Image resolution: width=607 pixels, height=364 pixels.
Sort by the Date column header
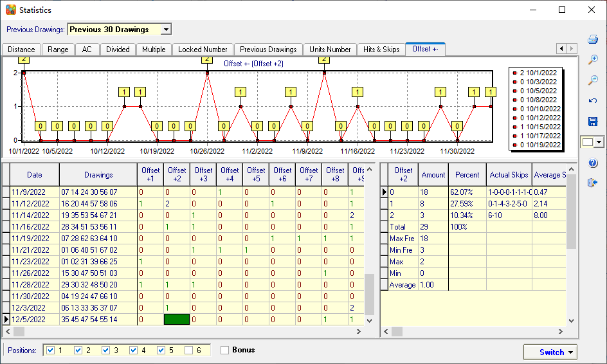[x=35, y=174]
